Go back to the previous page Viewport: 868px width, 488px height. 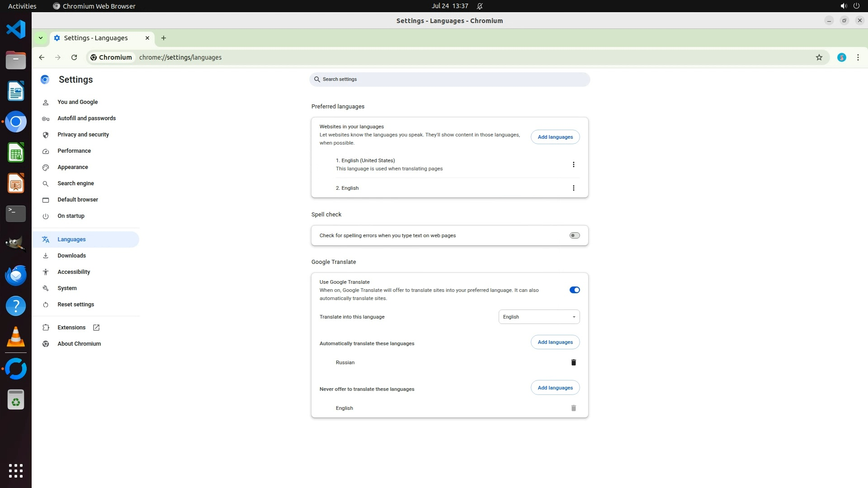click(42, 57)
